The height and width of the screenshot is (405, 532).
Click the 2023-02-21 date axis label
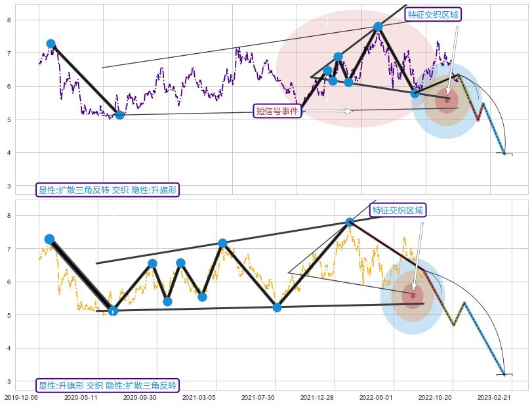pos(494,397)
